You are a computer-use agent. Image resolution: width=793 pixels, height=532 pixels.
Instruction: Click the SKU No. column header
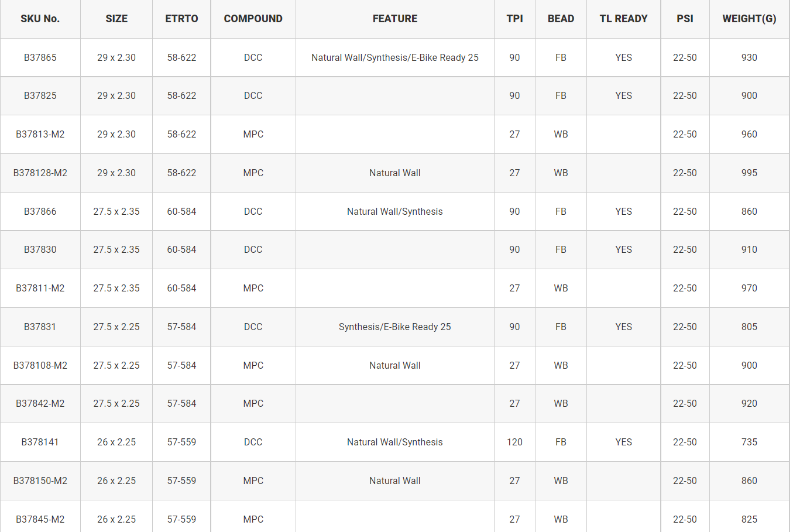[40, 19]
